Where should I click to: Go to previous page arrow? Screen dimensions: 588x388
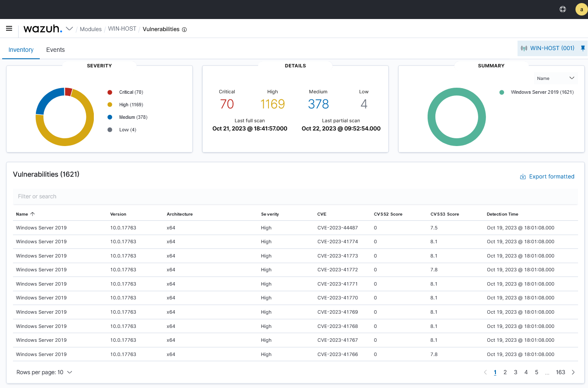(485, 372)
